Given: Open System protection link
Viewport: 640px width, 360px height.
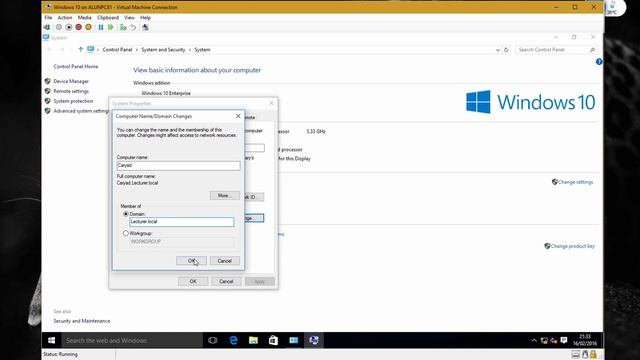Looking at the screenshot, I should [73, 101].
